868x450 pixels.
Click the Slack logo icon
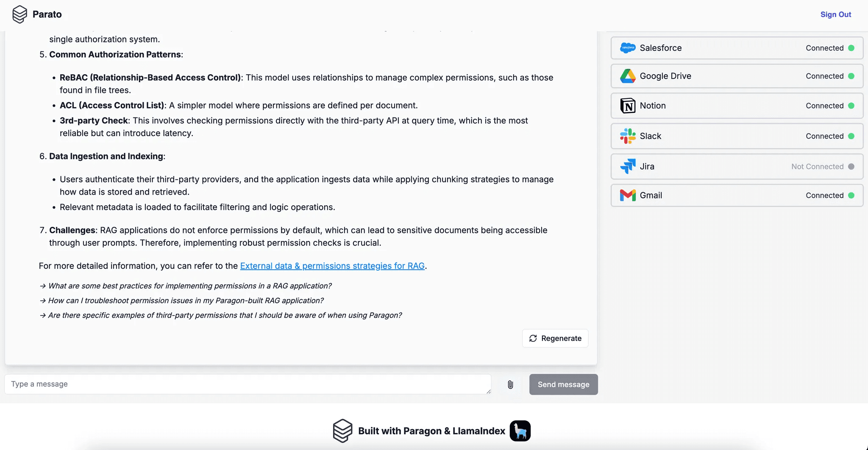pos(628,136)
